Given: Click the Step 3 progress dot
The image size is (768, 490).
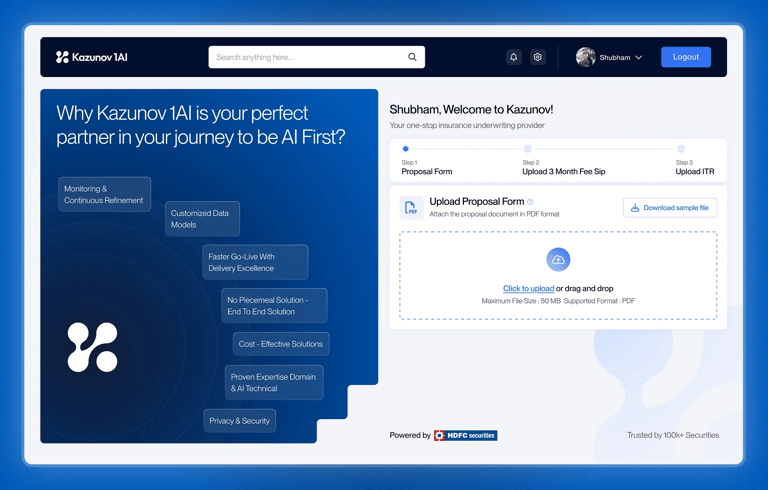Looking at the screenshot, I should pyautogui.click(x=681, y=148).
